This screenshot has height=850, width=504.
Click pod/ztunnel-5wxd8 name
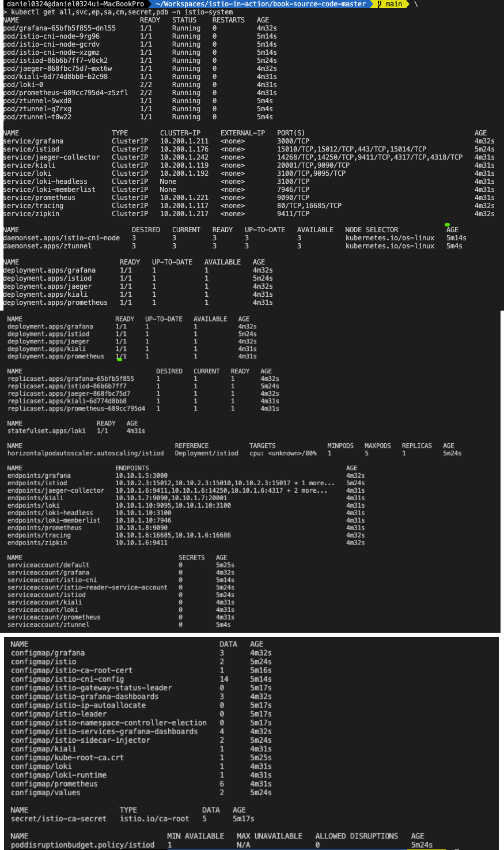click(x=37, y=100)
